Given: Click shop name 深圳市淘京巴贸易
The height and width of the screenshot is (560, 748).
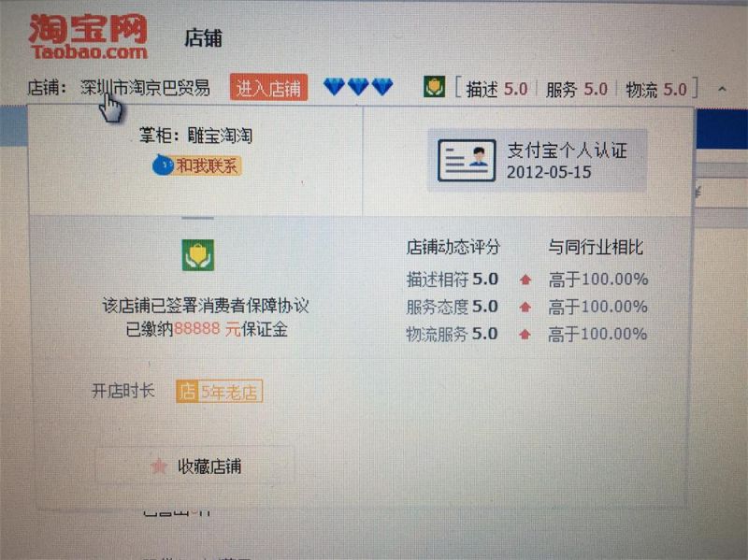Looking at the screenshot, I should pyautogui.click(x=145, y=87).
